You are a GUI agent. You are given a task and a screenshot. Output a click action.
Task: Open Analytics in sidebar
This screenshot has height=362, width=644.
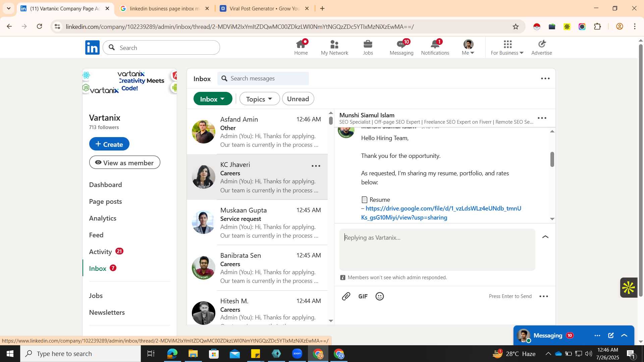coord(103,218)
